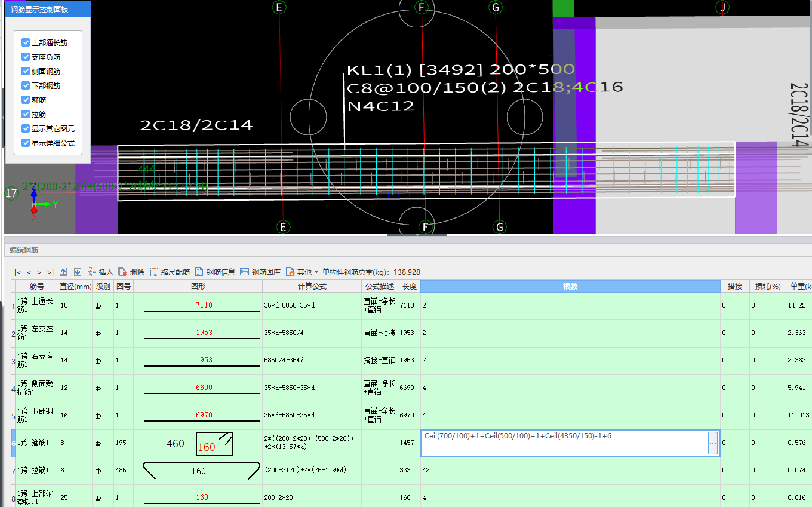
Task: Click beam label KL1(1) [3492] 200*500
Action: pos(460,70)
